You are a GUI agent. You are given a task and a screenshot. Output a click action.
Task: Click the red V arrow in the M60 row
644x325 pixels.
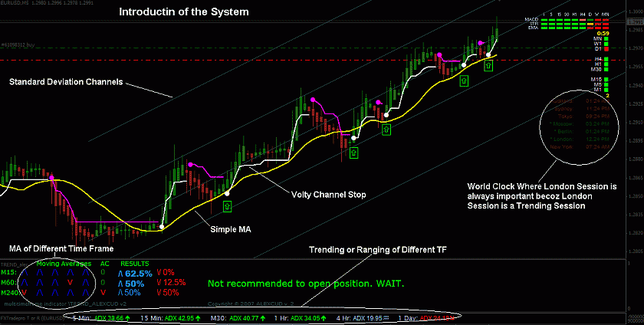pyautogui.click(x=70, y=283)
